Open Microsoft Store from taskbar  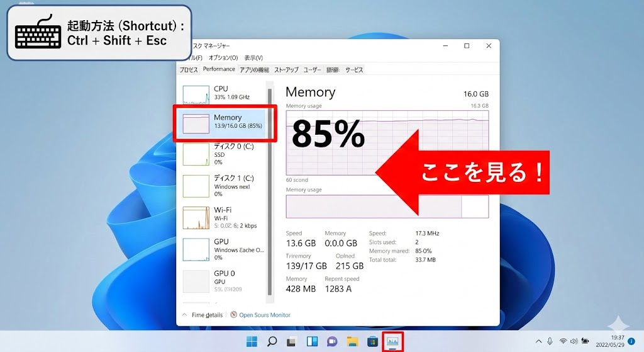372,341
